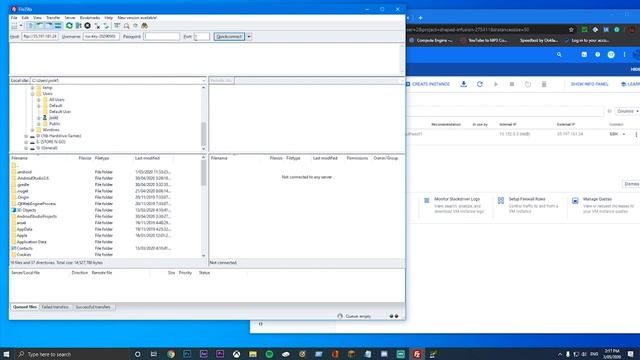Toggle the transfer queue display
Screen dimensions: 640x360
[58, 26]
